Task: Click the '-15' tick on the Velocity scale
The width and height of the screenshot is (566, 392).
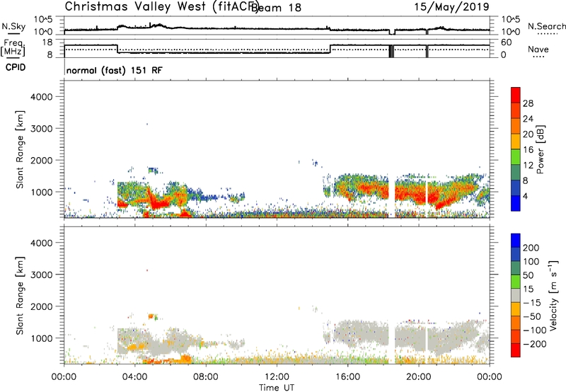Action: coord(532,303)
